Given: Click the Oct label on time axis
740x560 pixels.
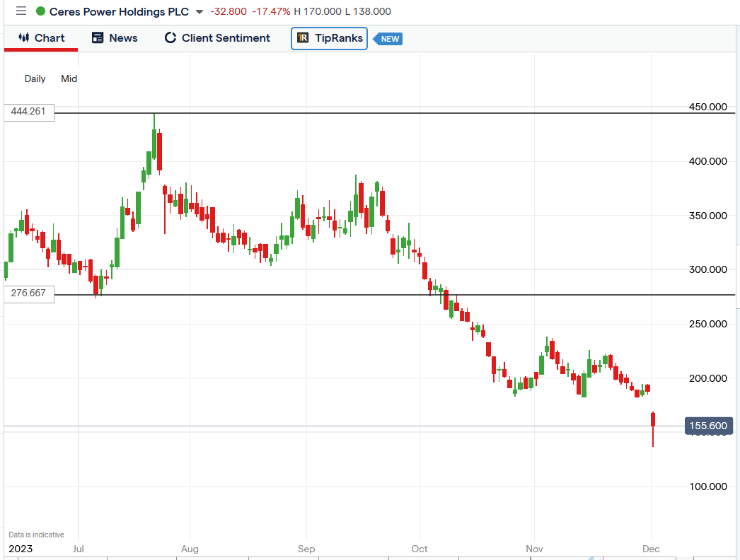Looking at the screenshot, I should [x=420, y=549].
